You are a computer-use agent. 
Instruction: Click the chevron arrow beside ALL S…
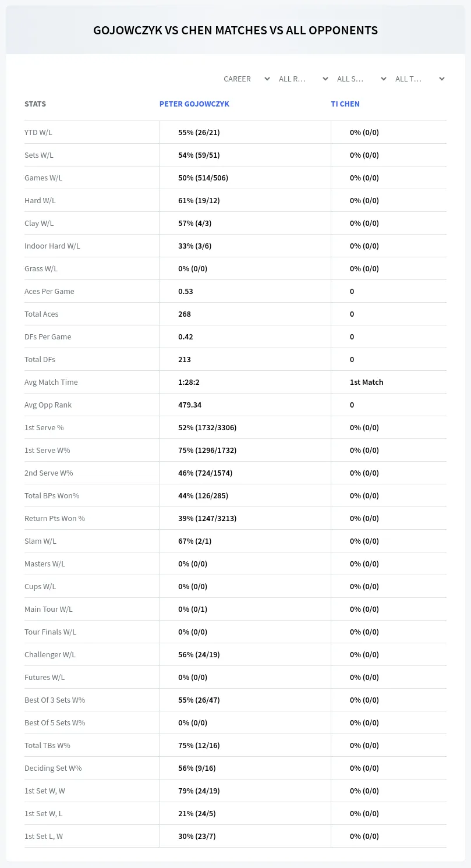point(384,79)
